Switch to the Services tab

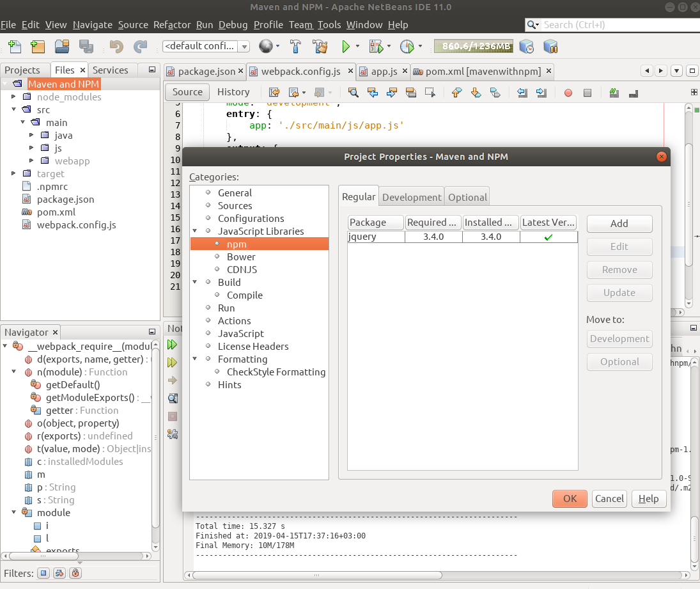pyautogui.click(x=110, y=70)
